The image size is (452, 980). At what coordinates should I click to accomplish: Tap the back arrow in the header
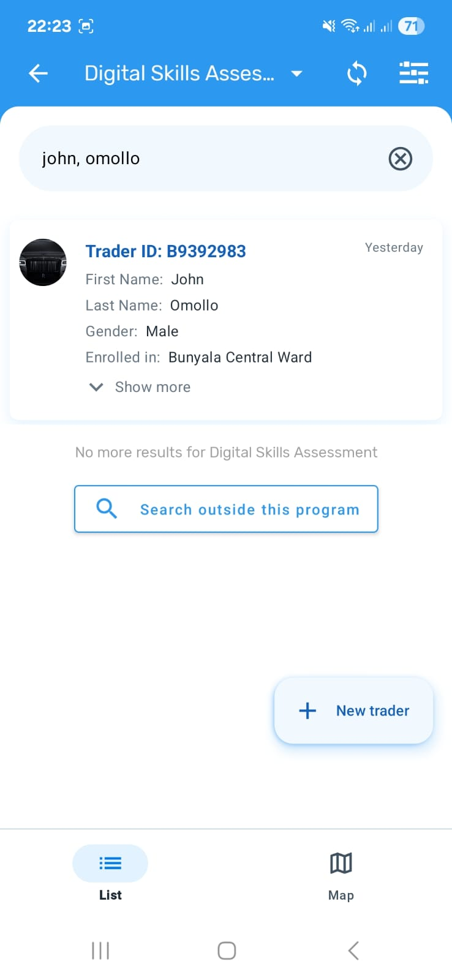click(x=38, y=73)
